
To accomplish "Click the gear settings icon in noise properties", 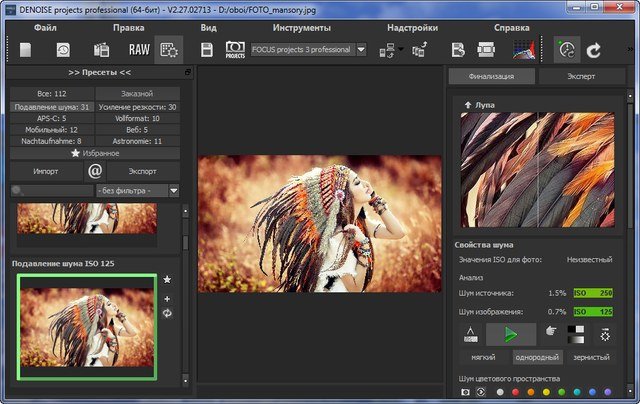I will coord(605,334).
